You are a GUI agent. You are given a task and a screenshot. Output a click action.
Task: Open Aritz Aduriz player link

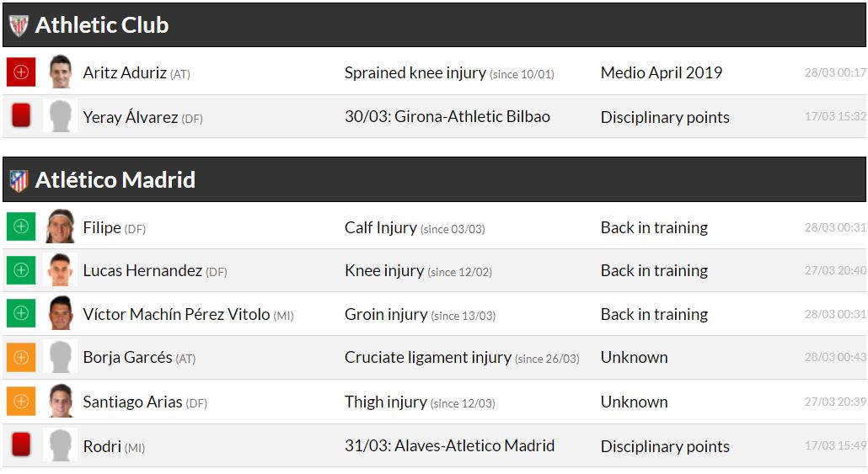125,72
